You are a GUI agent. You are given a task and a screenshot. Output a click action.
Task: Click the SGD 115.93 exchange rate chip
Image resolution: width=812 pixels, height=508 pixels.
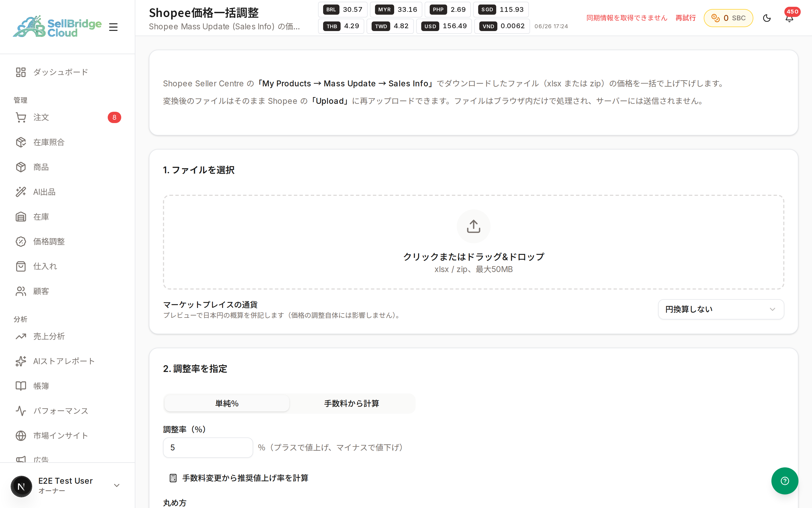(x=501, y=10)
